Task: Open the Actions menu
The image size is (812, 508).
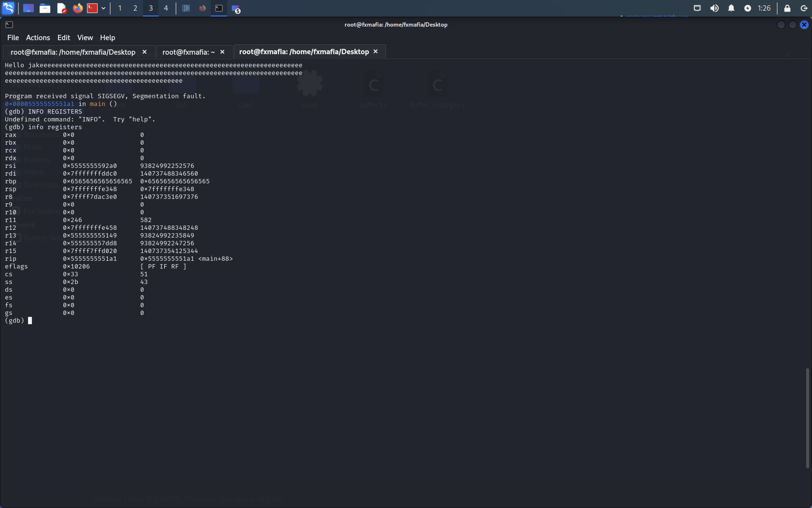Action: tap(38, 38)
